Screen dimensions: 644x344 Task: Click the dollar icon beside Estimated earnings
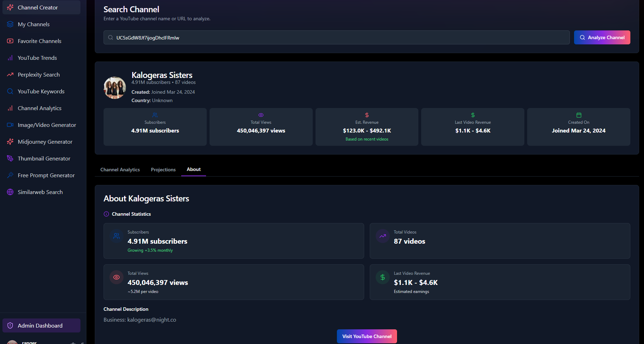tap(383, 277)
